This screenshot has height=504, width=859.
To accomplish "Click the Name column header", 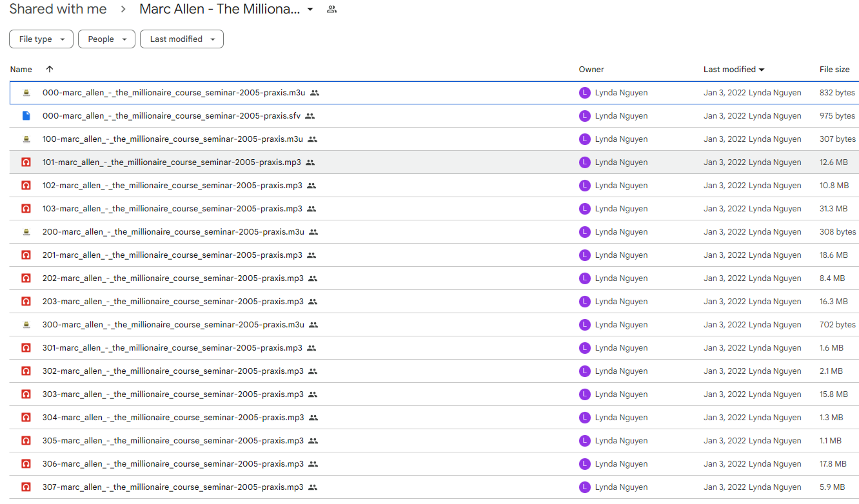I will coord(21,70).
